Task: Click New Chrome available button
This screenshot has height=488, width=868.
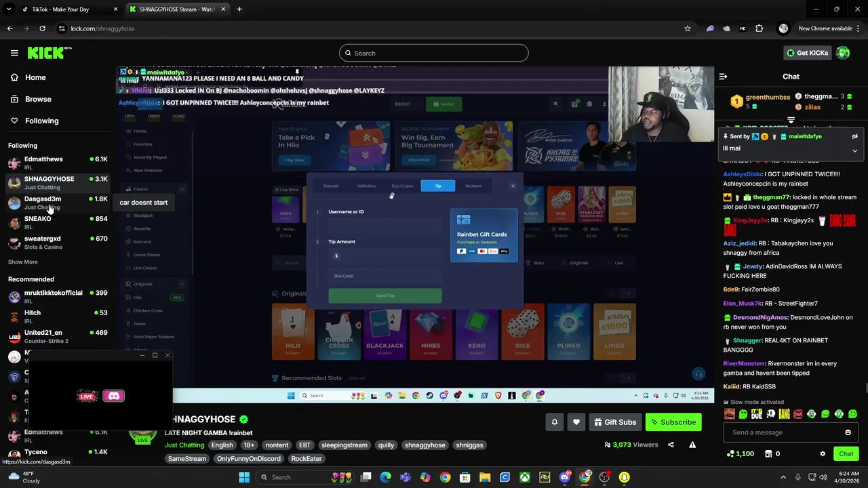Action: 825,28
